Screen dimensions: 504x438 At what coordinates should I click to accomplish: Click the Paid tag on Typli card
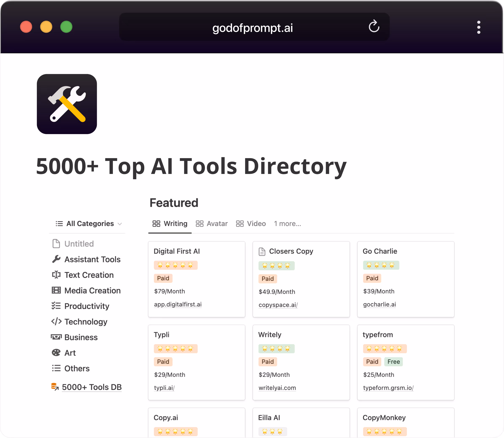click(163, 362)
